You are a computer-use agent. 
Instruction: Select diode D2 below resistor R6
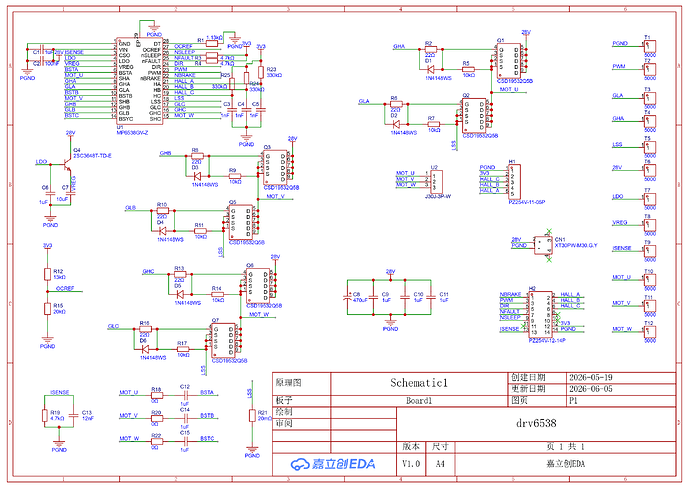point(397,124)
